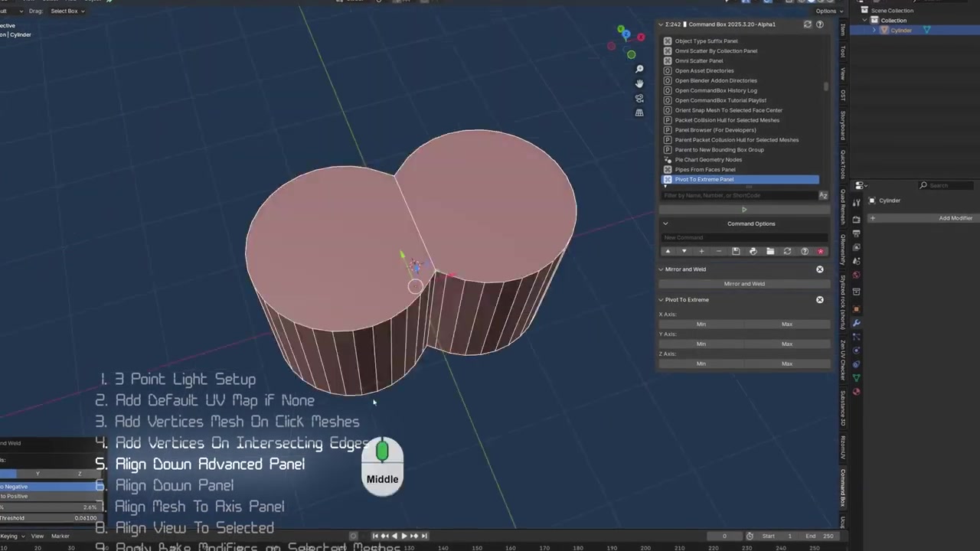Click the plus icon to add command
The image size is (980, 551).
tap(701, 251)
